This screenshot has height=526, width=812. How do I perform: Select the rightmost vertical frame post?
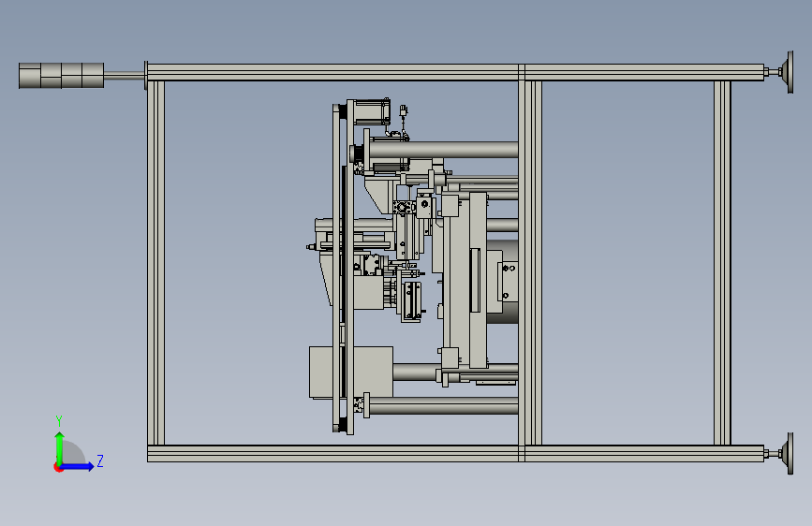[x=722, y=262]
